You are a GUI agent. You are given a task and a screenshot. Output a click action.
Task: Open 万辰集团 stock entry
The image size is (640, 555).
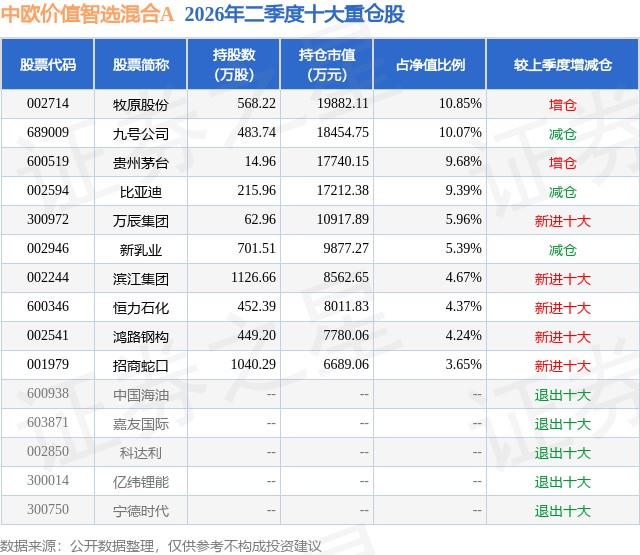(141, 221)
